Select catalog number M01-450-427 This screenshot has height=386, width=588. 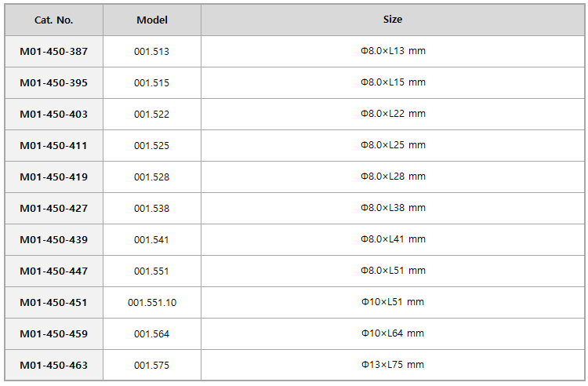(53, 209)
